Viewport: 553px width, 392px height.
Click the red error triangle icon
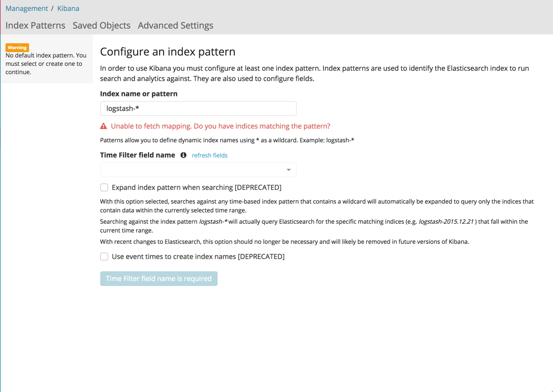coord(103,126)
